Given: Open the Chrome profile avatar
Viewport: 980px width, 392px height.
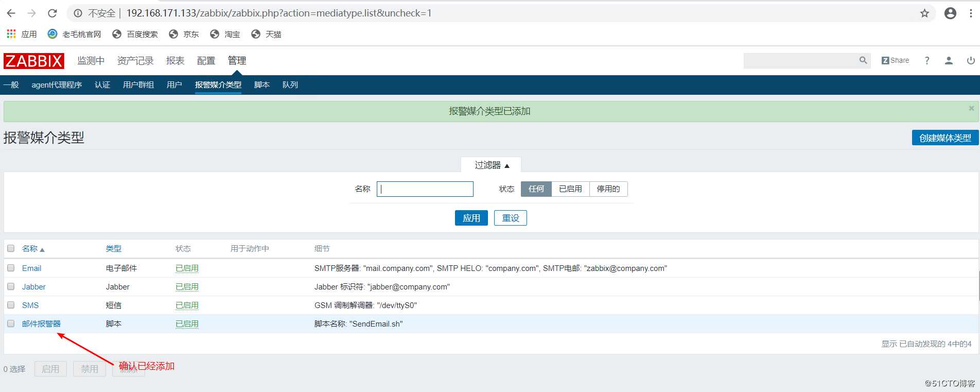Looking at the screenshot, I should click(950, 13).
